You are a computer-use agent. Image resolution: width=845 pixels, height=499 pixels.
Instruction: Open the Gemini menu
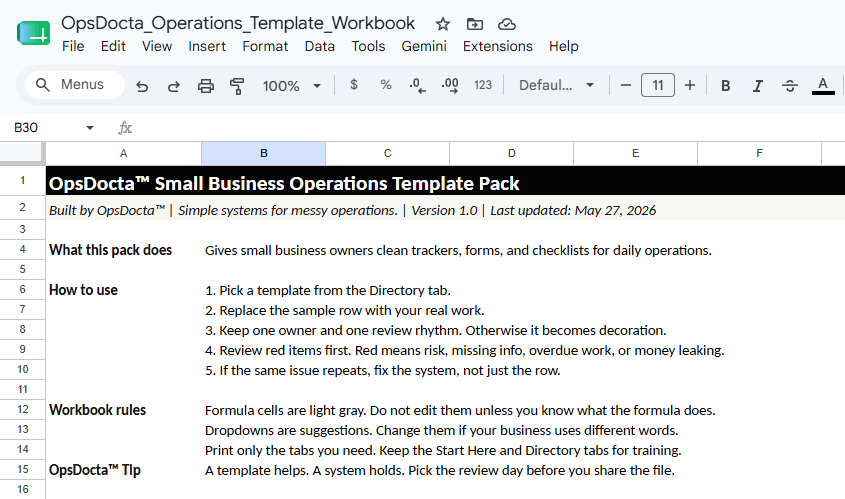[424, 46]
